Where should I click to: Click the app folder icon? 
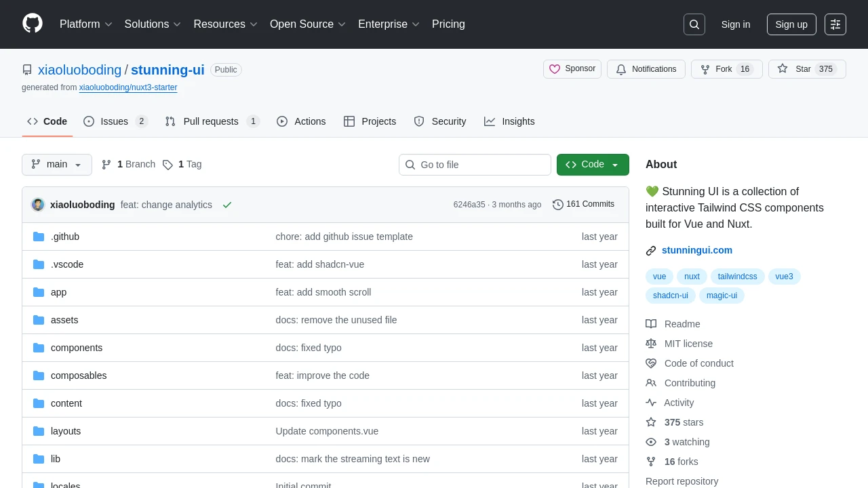coord(39,292)
